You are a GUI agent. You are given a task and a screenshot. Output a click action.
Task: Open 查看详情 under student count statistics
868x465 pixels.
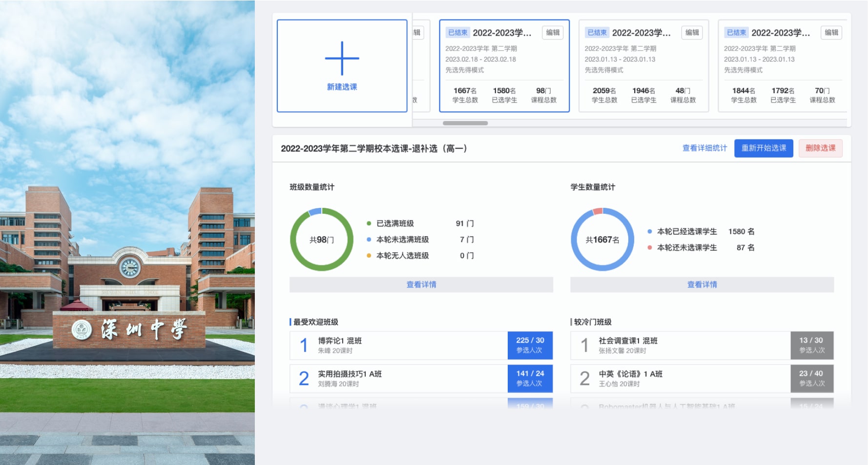click(702, 284)
